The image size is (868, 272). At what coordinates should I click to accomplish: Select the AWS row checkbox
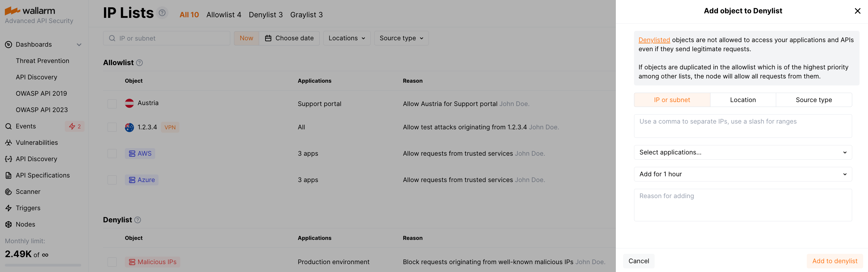112,154
